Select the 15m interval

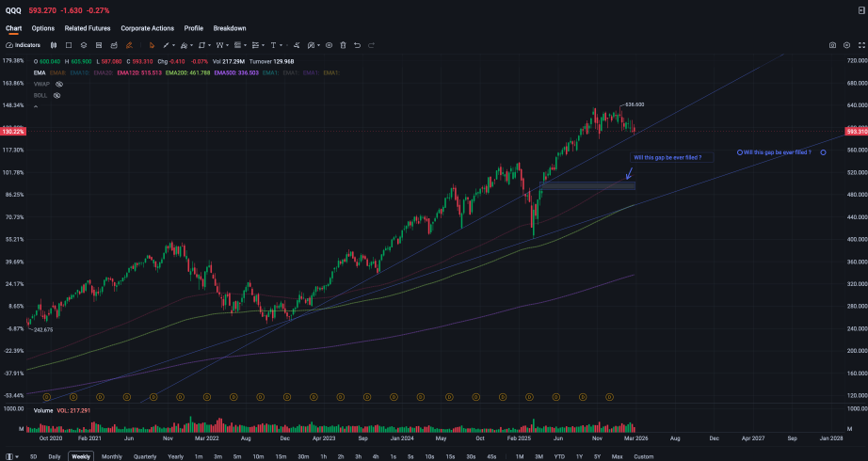point(281,456)
